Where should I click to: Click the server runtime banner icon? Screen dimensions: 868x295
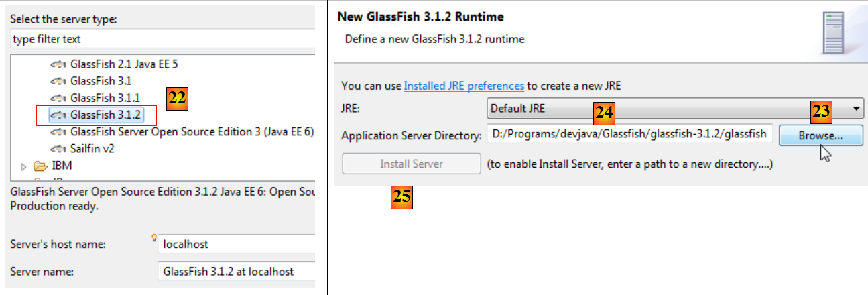click(x=837, y=35)
